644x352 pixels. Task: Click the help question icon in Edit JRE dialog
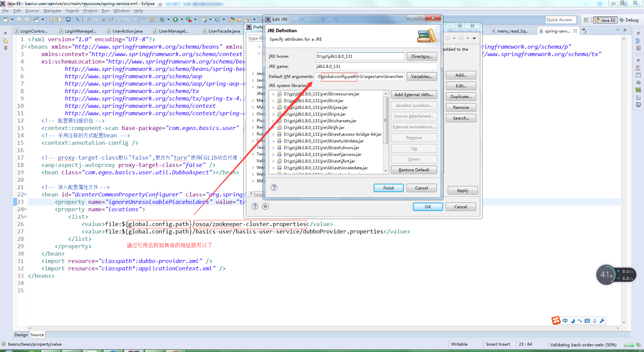coord(274,187)
